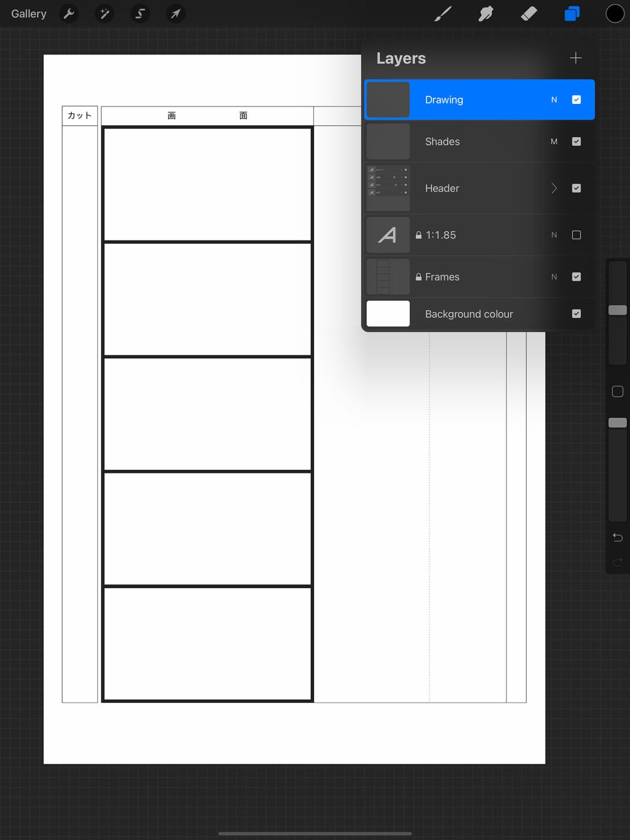Redo with the sidebar redo arrow
Image resolution: width=630 pixels, height=840 pixels.
617,562
